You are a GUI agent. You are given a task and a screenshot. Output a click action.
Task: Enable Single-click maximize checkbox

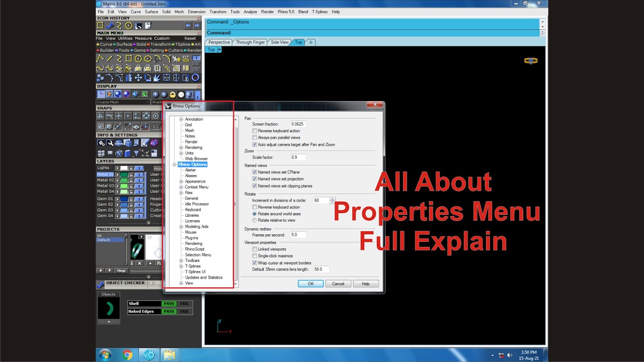tap(255, 256)
